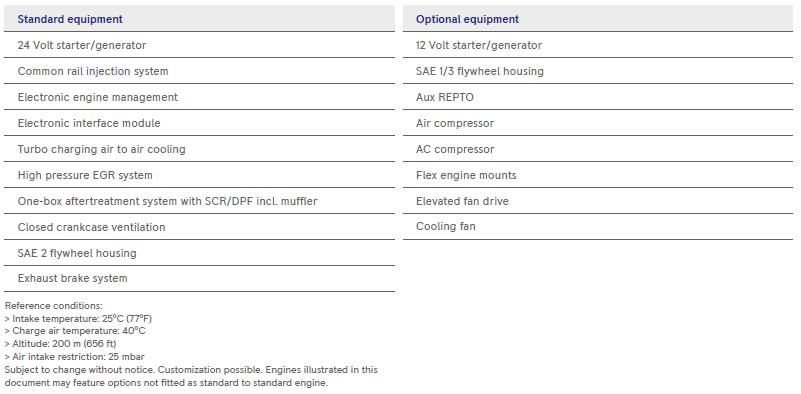Select Elevated fan drive option
801x394 pixels.
[x=598, y=201]
